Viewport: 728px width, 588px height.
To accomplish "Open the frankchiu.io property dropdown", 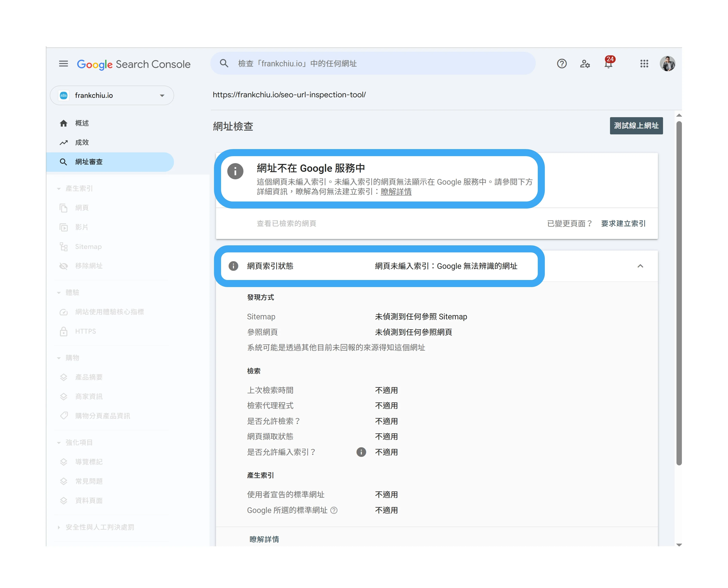I will pyautogui.click(x=112, y=96).
